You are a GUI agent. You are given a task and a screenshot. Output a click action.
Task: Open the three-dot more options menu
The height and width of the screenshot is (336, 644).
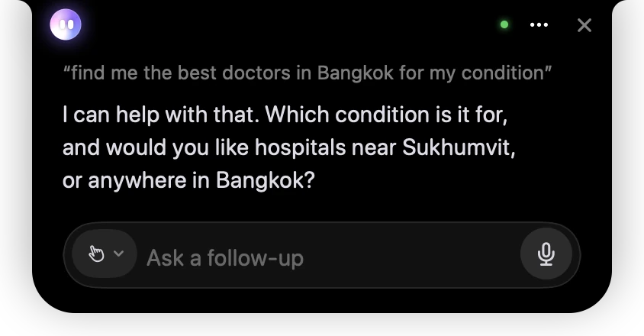pos(539,24)
